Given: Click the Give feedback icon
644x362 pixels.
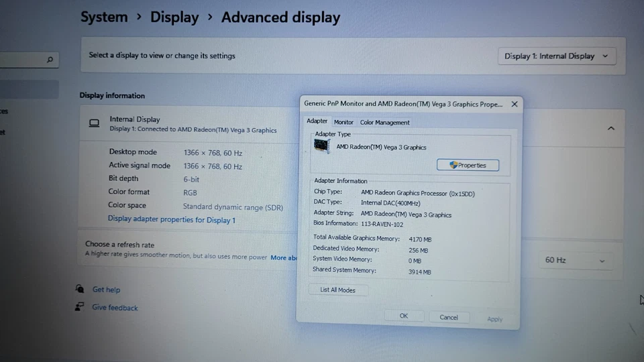Looking at the screenshot, I should click(x=79, y=306).
